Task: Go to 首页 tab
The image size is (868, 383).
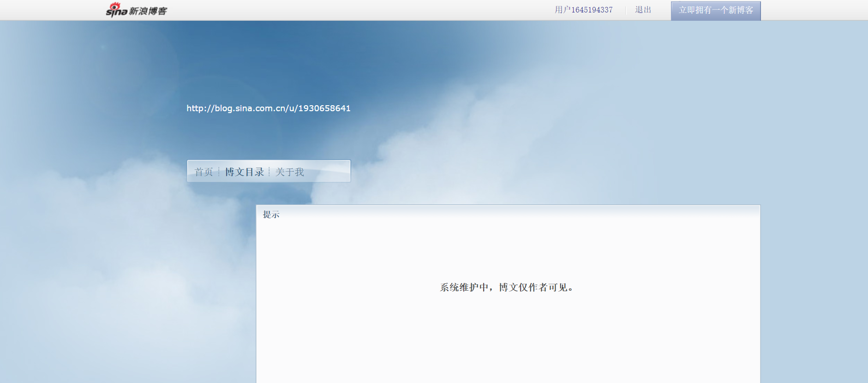Action: (x=204, y=172)
